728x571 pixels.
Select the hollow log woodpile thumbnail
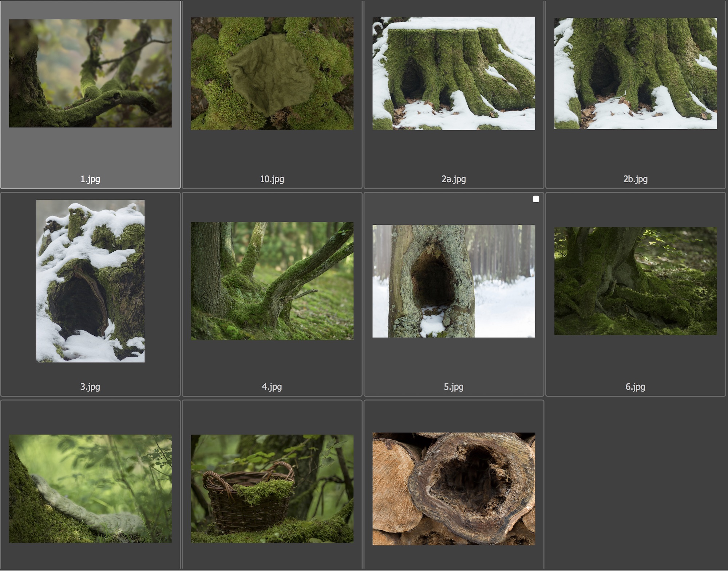pos(454,488)
